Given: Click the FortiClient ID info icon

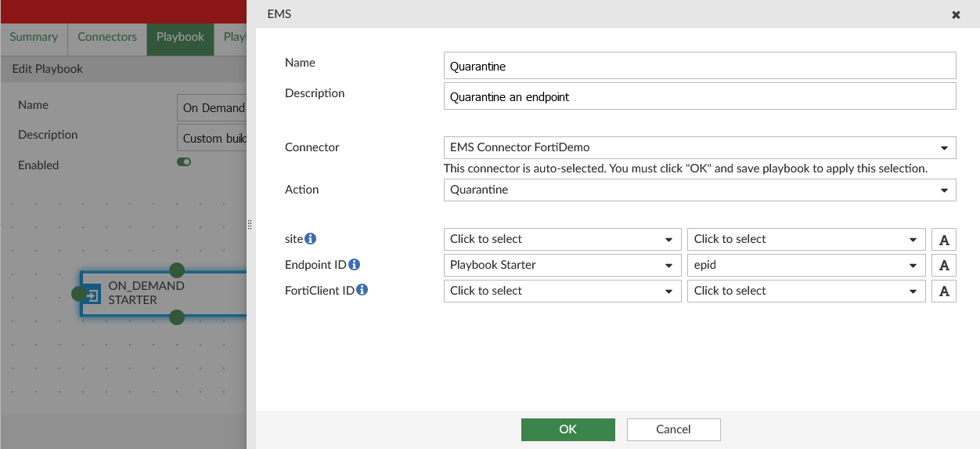Looking at the screenshot, I should 362,291.
